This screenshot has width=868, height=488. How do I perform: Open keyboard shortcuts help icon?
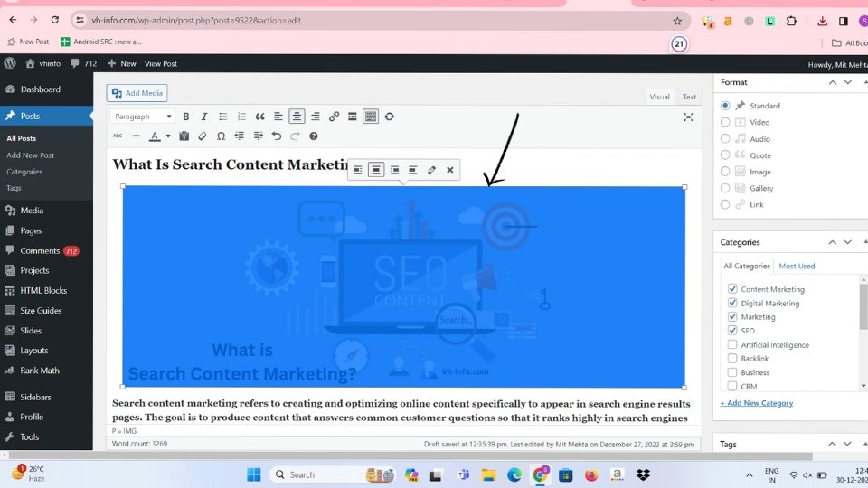[x=314, y=136]
